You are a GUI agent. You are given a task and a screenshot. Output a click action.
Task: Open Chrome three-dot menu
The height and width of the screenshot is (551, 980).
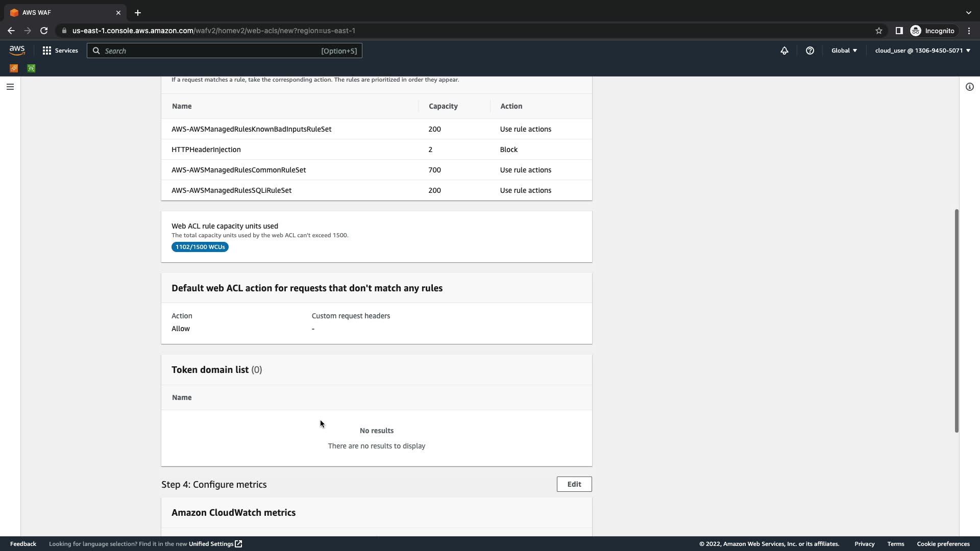pyautogui.click(x=969, y=31)
